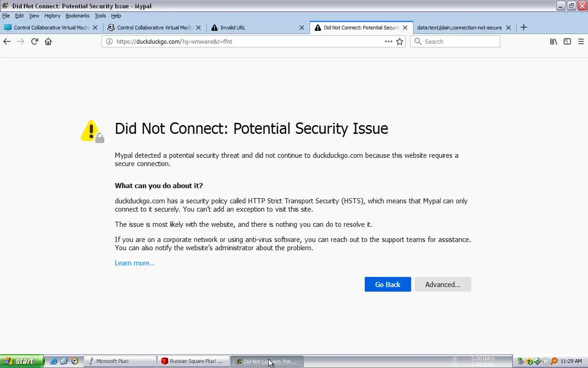
Task: Open the Library icon in the toolbar
Action: point(554,41)
